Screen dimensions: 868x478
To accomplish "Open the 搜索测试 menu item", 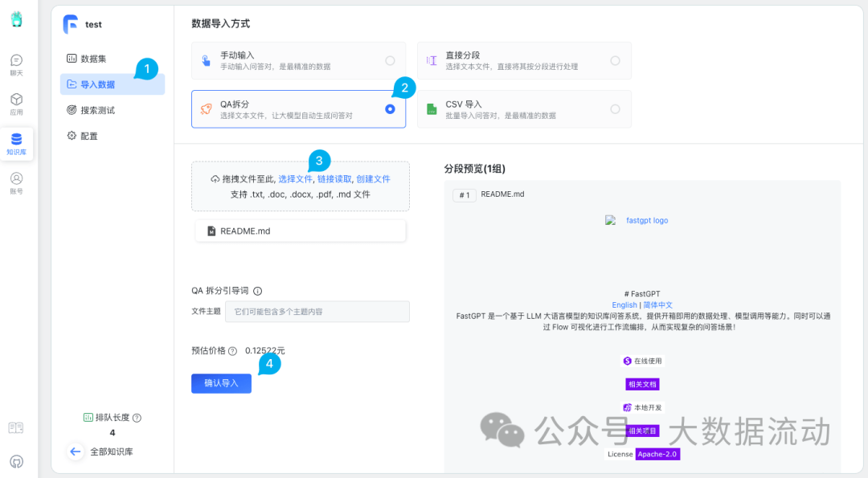I will coord(113,110).
